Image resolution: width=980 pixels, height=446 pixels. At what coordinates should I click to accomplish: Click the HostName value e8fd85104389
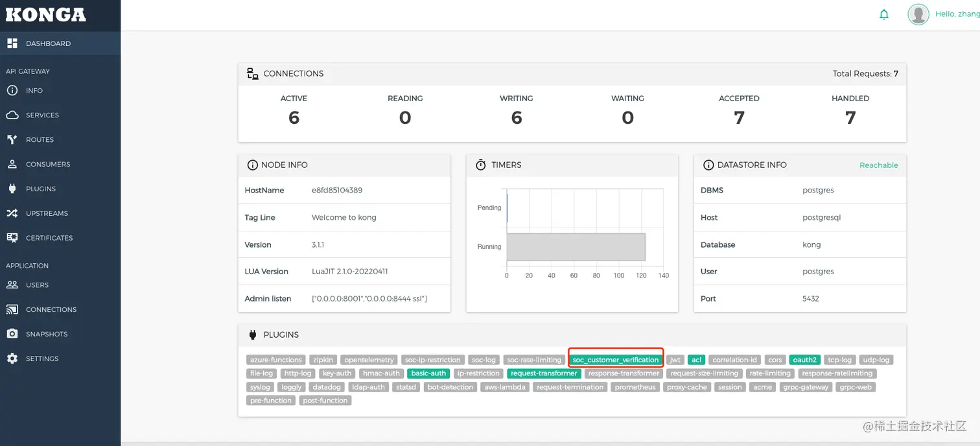[x=337, y=191]
